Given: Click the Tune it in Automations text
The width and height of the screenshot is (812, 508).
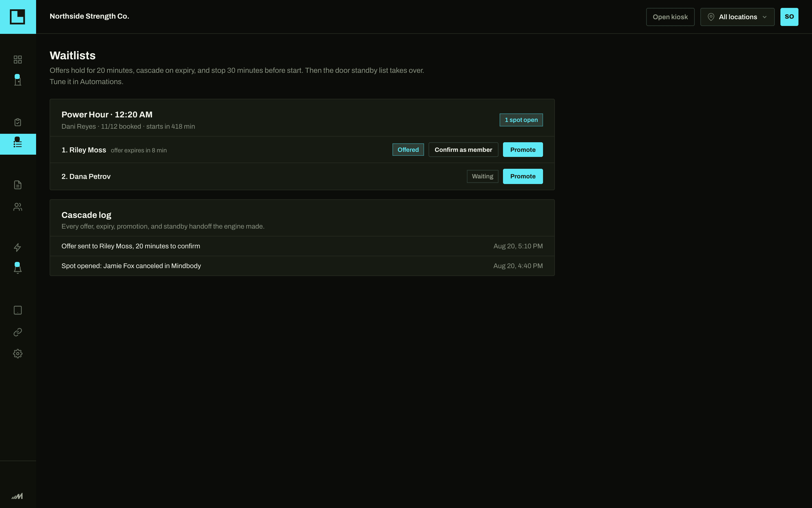Looking at the screenshot, I should click(86, 82).
